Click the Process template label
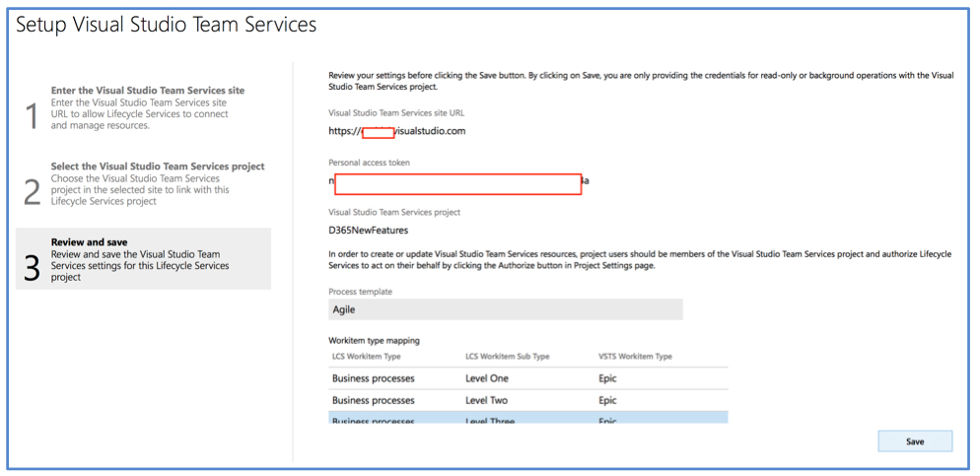 click(x=361, y=292)
